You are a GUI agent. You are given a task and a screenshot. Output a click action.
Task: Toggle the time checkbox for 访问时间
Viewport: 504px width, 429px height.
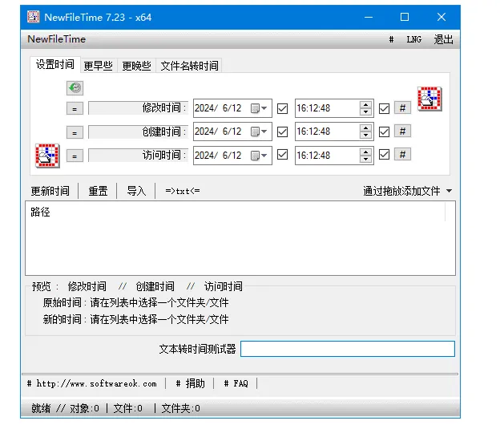pos(384,155)
